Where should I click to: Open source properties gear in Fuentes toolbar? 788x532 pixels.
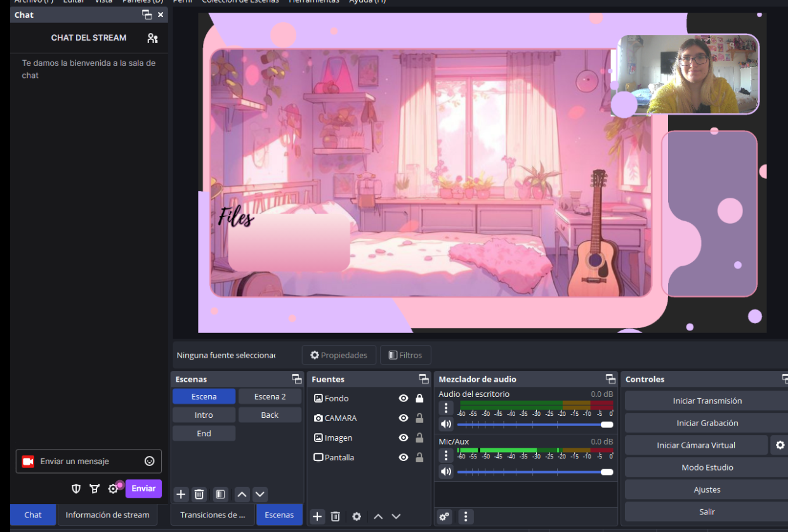[357, 517]
